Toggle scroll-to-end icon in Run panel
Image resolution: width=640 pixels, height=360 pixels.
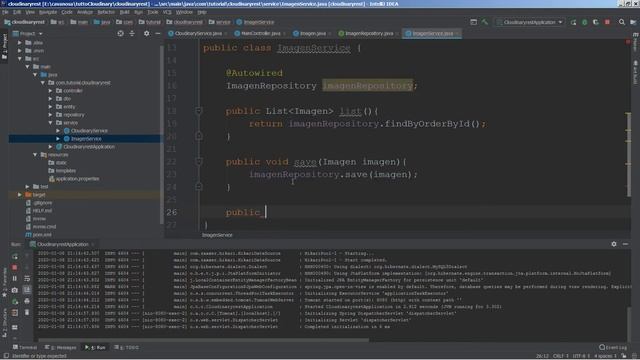coord(27,290)
